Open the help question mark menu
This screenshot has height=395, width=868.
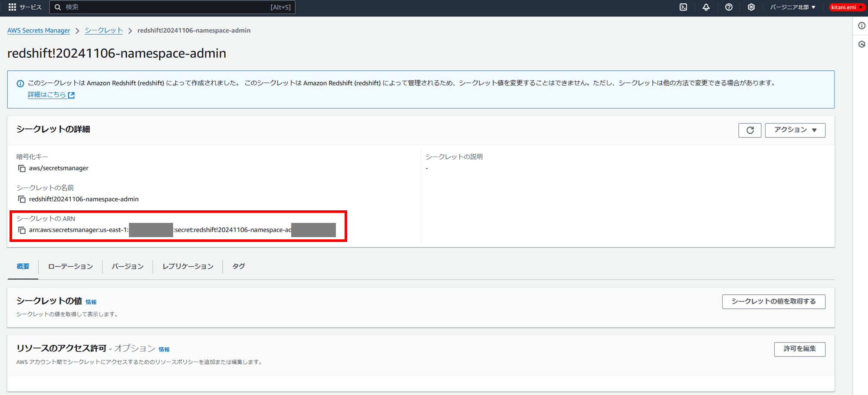pyautogui.click(x=729, y=7)
